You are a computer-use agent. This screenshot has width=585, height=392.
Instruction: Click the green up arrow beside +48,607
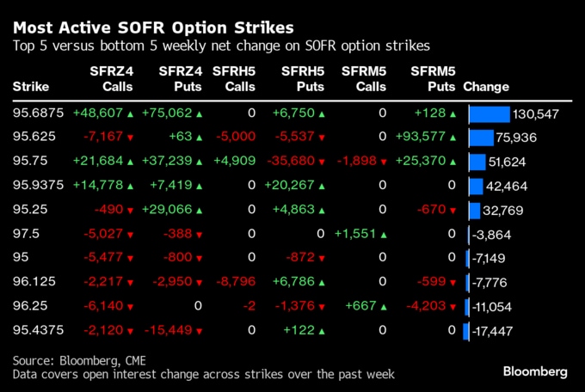(130, 114)
